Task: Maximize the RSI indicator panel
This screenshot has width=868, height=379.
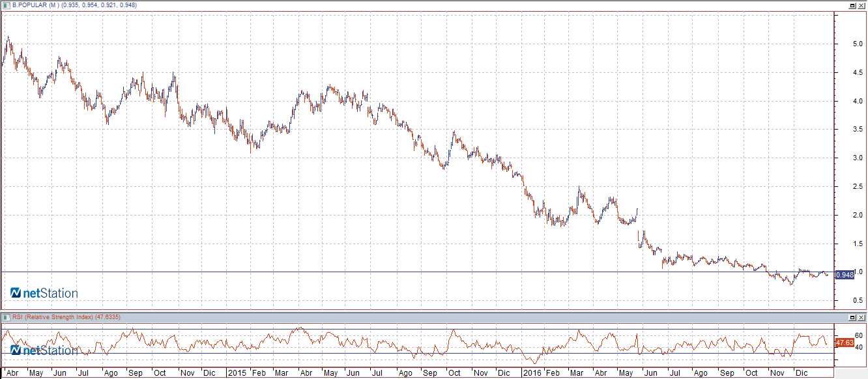Action: tap(852, 317)
